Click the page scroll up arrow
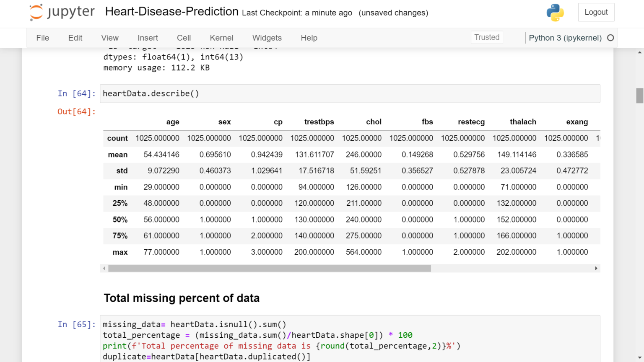 [x=639, y=53]
